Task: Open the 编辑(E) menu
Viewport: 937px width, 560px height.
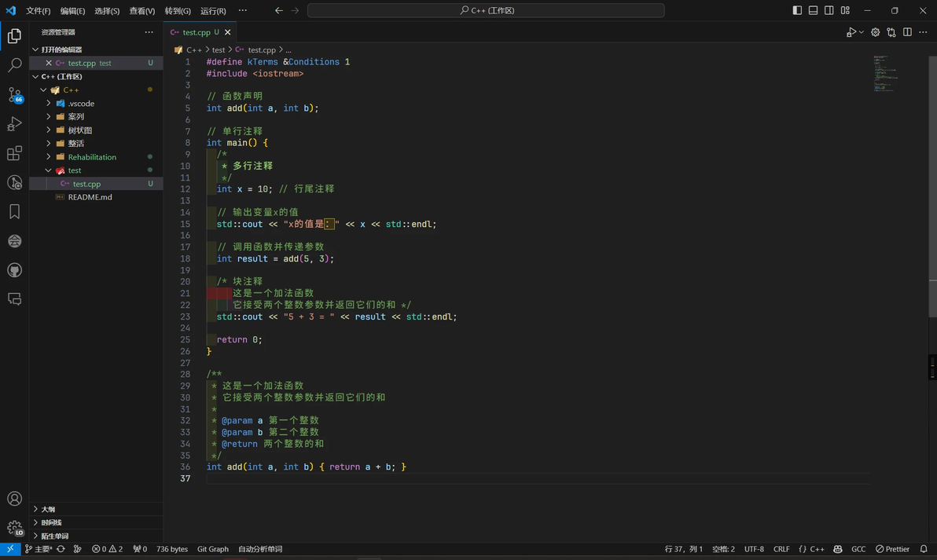Action: pyautogui.click(x=72, y=11)
